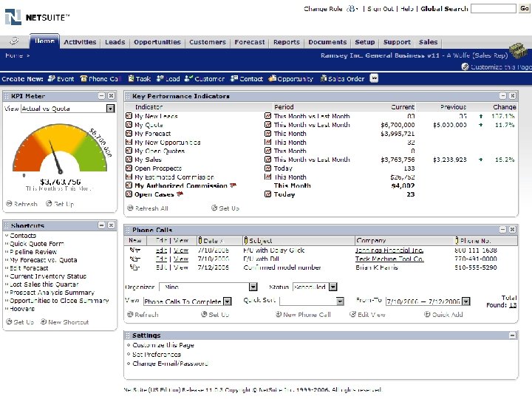Viewport: 532px width, 399px height.
Task: Open trend graph icon for My Forecast period
Action: click(267, 133)
